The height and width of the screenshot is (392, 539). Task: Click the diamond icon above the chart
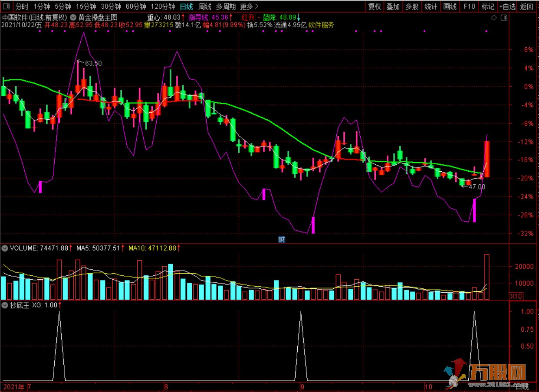493,18
